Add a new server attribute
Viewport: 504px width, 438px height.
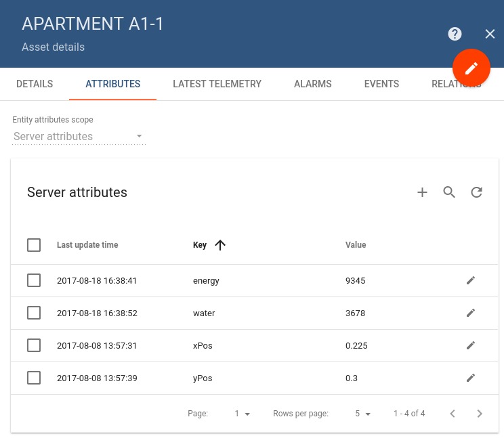coord(422,192)
